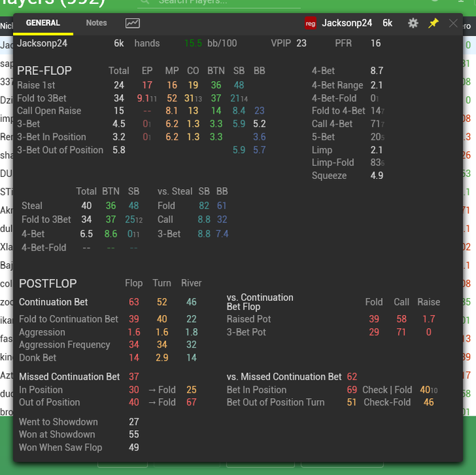Close the player stats popup
This screenshot has height=475, width=476.
pos(453,23)
